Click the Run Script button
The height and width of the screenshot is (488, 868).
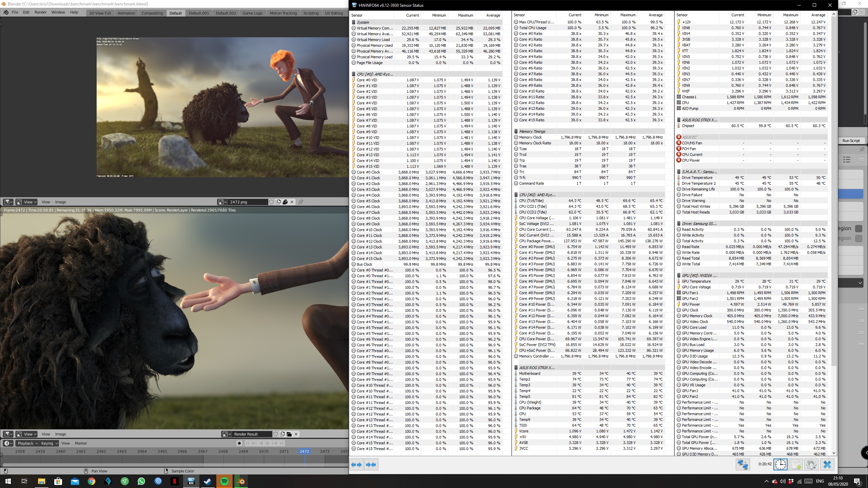point(851,141)
